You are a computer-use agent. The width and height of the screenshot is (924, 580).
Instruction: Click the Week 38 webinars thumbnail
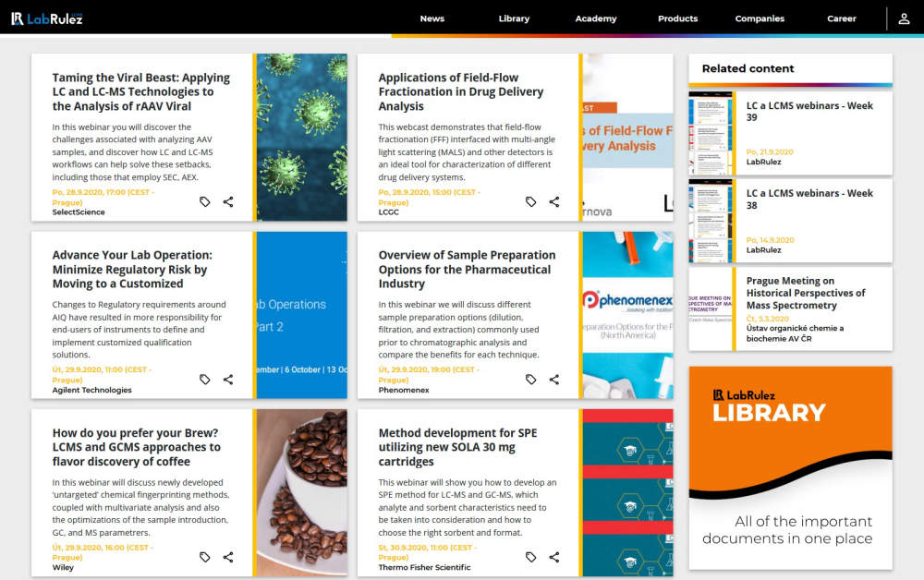(x=710, y=221)
